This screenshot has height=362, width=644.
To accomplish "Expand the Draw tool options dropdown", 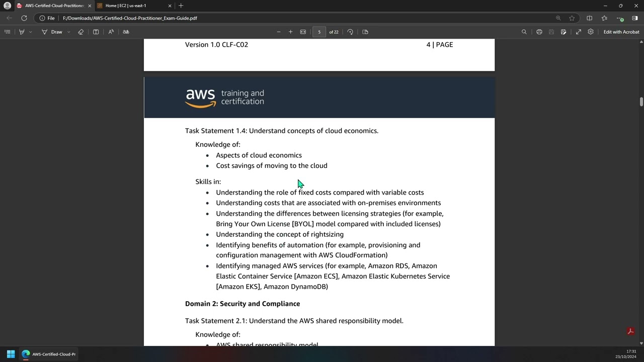I will point(68,32).
